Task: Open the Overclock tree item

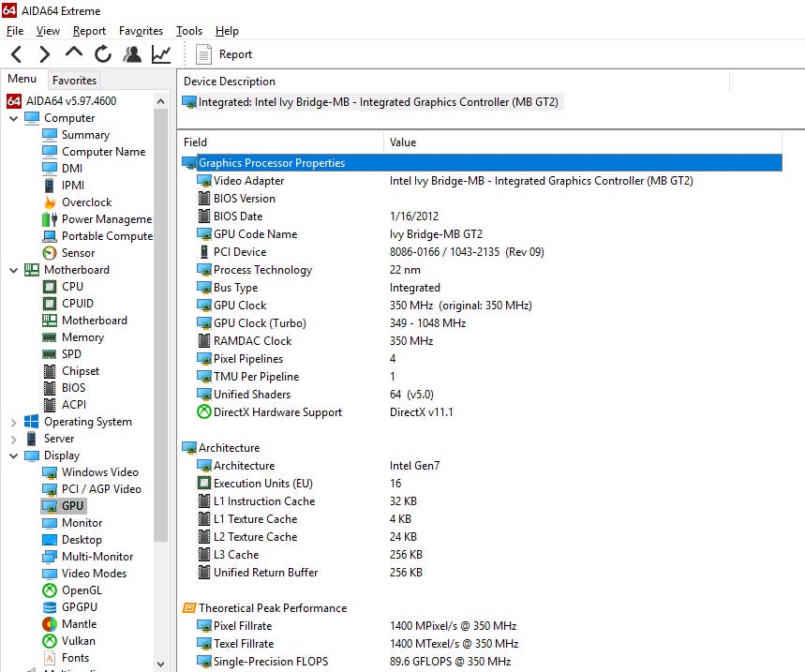Action: (x=86, y=202)
